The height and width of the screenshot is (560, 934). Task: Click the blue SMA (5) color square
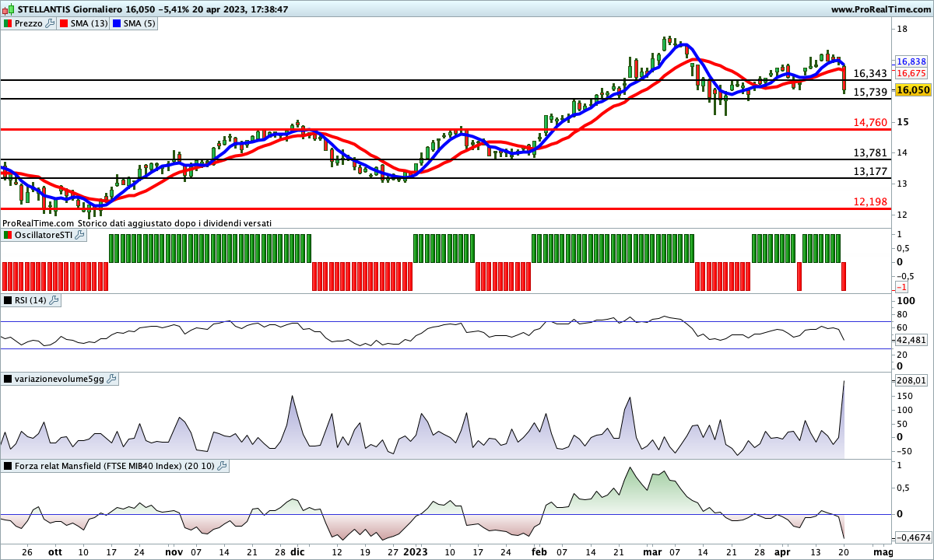pyautogui.click(x=118, y=23)
